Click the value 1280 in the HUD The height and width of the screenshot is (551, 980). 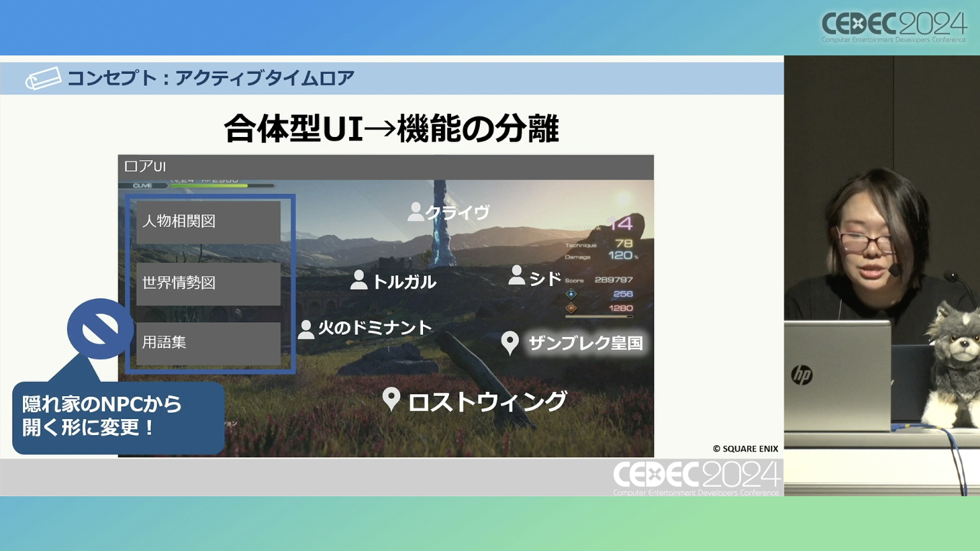pyautogui.click(x=621, y=308)
